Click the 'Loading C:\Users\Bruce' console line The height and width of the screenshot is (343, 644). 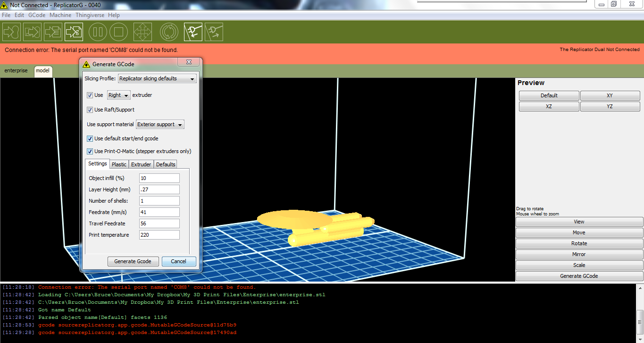[182, 295]
